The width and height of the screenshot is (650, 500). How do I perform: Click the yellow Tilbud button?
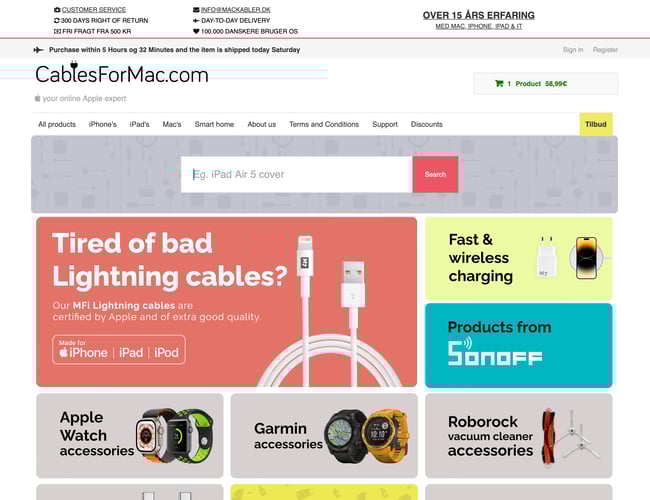pyautogui.click(x=596, y=124)
